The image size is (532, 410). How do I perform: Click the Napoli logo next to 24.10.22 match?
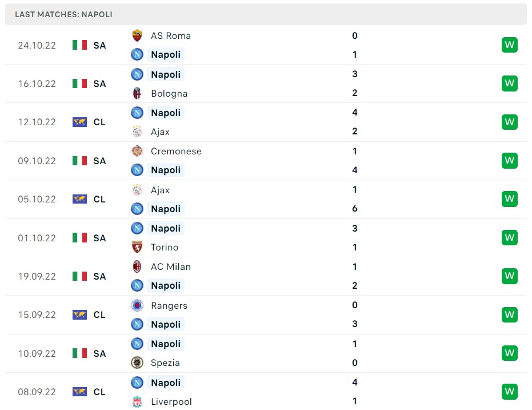[137, 54]
